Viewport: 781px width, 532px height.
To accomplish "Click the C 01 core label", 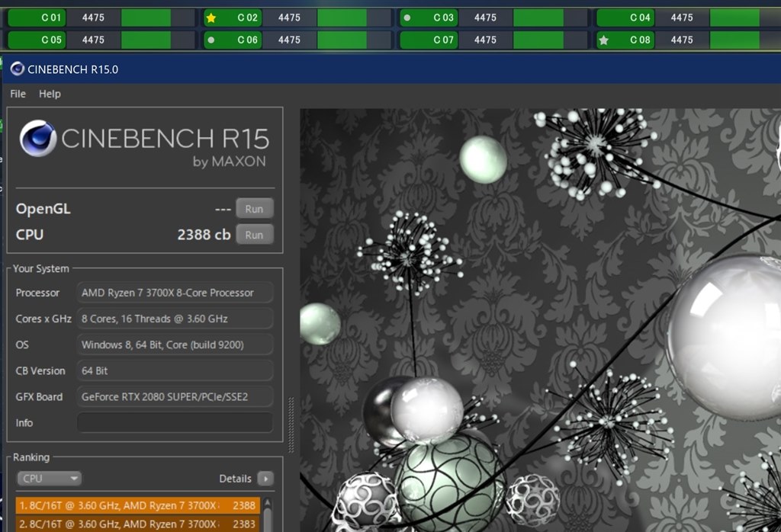I will pos(51,18).
